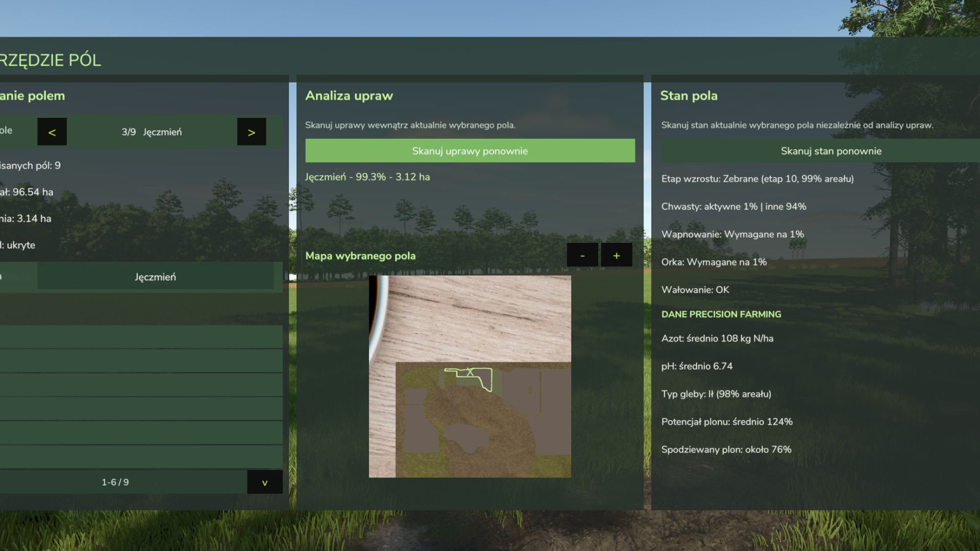Click Typ gleby: lł (98% areału) line
Viewport: 980px width, 551px height.
(716, 394)
